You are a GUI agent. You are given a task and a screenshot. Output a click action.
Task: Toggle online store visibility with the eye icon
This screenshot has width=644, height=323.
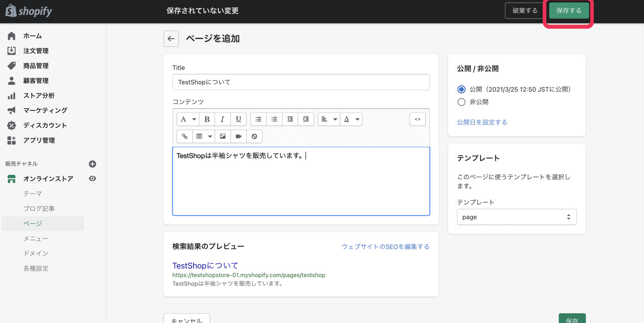pyautogui.click(x=92, y=179)
